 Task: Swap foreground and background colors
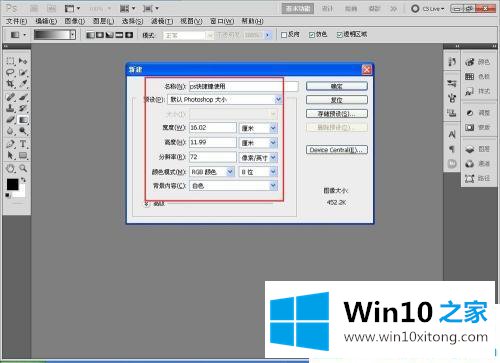[x=23, y=180]
